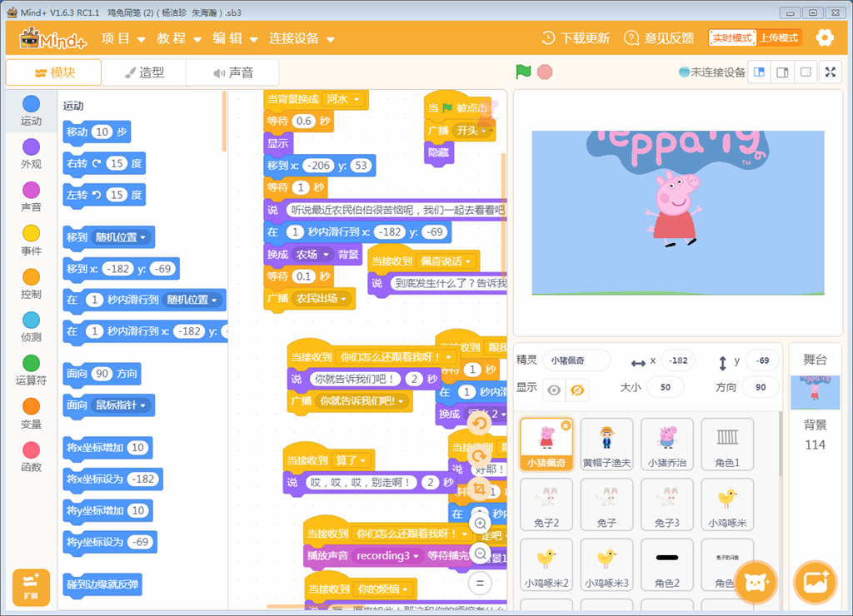Screen dimensions: 853x616
Task: Open the add sprite cat button
Action: point(755,583)
